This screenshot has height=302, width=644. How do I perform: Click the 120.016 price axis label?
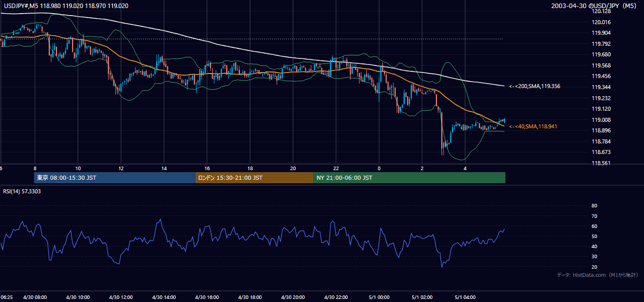coord(600,22)
